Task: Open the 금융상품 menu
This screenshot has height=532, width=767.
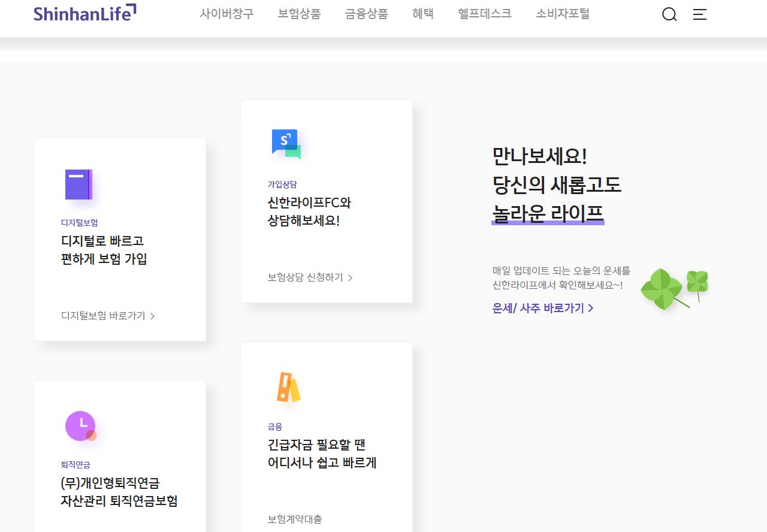Action: point(366,14)
